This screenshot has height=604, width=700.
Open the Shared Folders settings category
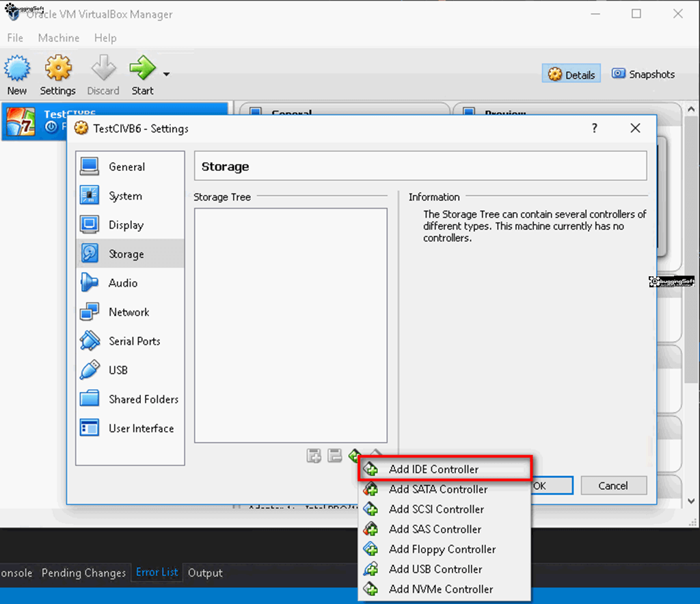point(130,399)
